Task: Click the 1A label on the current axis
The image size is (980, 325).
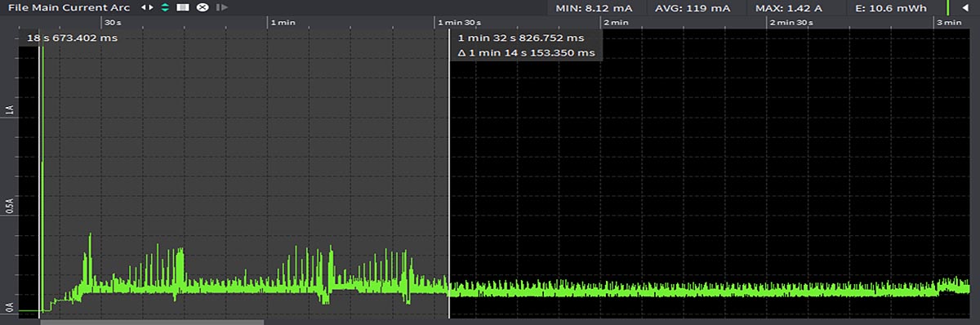Action: pyautogui.click(x=10, y=109)
